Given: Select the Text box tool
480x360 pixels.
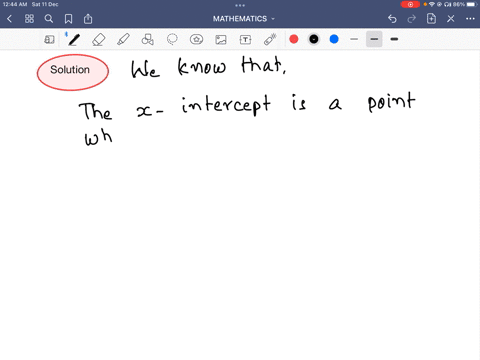Looking at the screenshot, I should pos(245,40).
